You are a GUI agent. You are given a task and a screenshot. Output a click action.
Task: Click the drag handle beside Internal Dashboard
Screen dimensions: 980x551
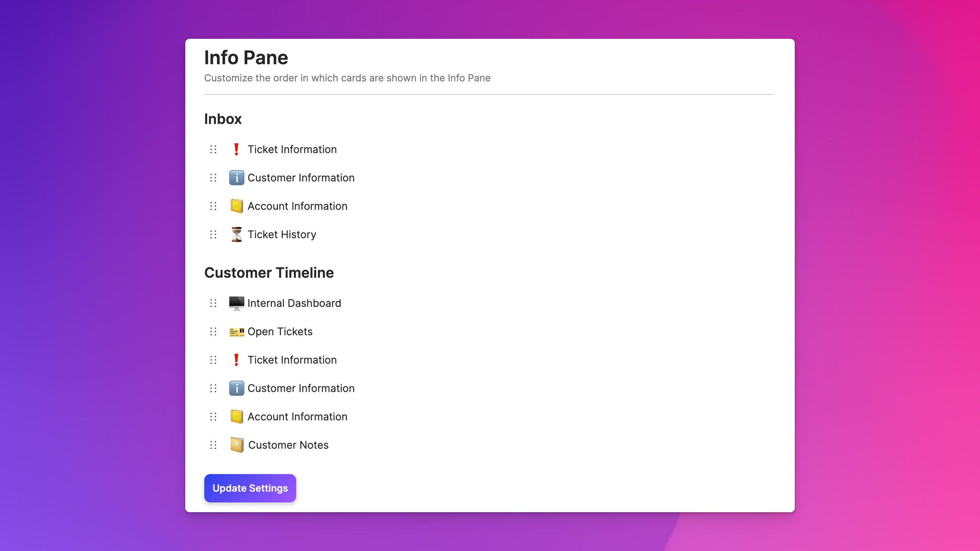coord(213,303)
